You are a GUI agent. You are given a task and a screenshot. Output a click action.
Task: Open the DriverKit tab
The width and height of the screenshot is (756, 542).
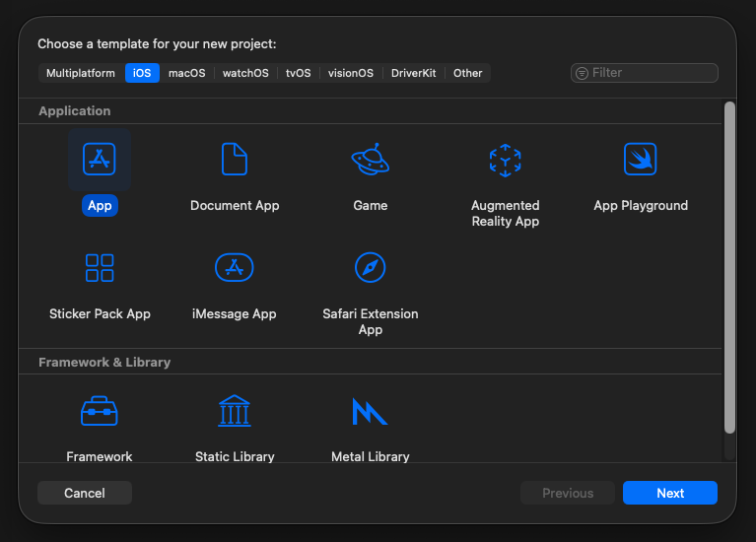click(x=415, y=73)
